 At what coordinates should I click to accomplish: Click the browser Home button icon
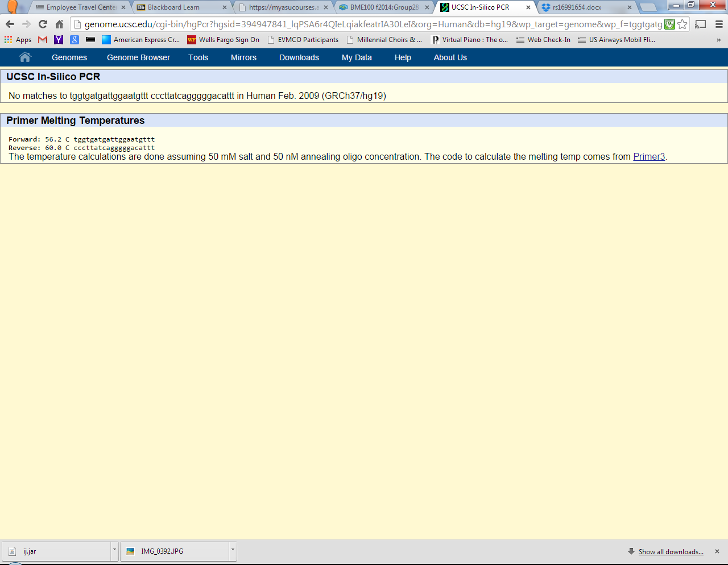click(59, 24)
